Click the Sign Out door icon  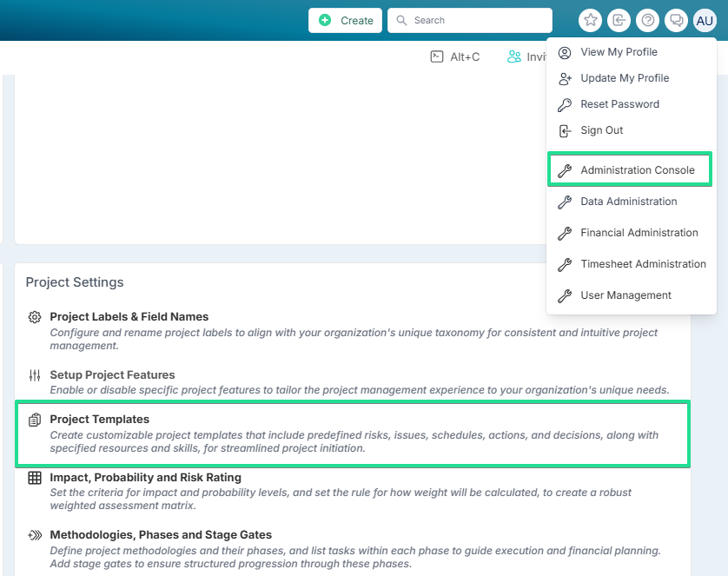pyautogui.click(x=565, y=131)
